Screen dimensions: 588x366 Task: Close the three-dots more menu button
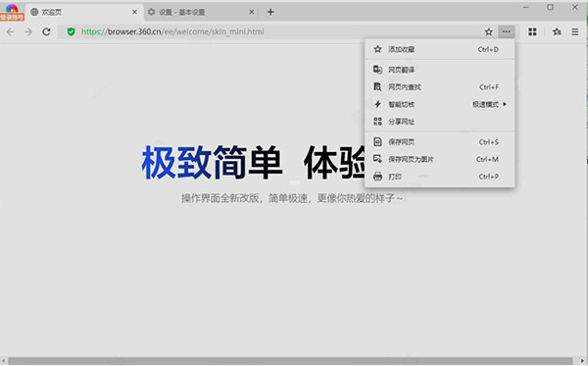507,32
